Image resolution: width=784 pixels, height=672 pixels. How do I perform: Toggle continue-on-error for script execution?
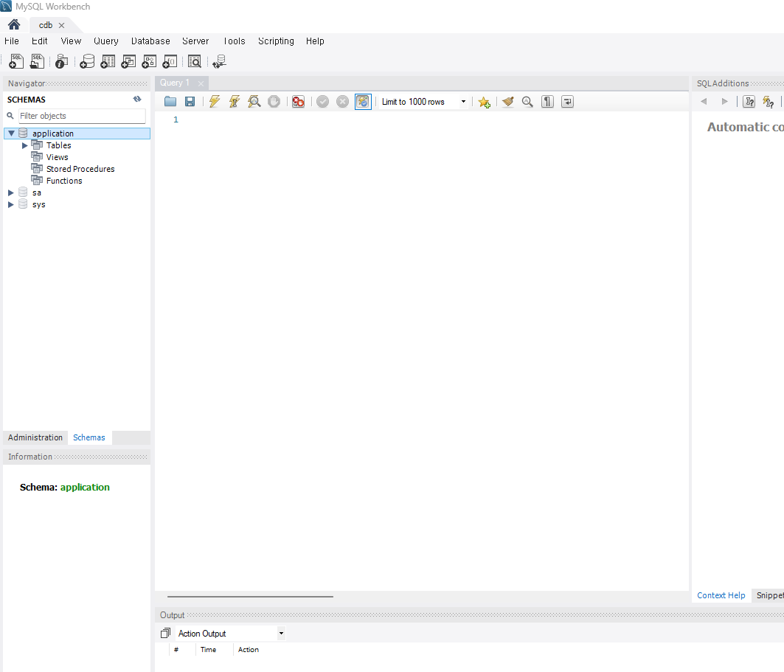coord(299,102)
